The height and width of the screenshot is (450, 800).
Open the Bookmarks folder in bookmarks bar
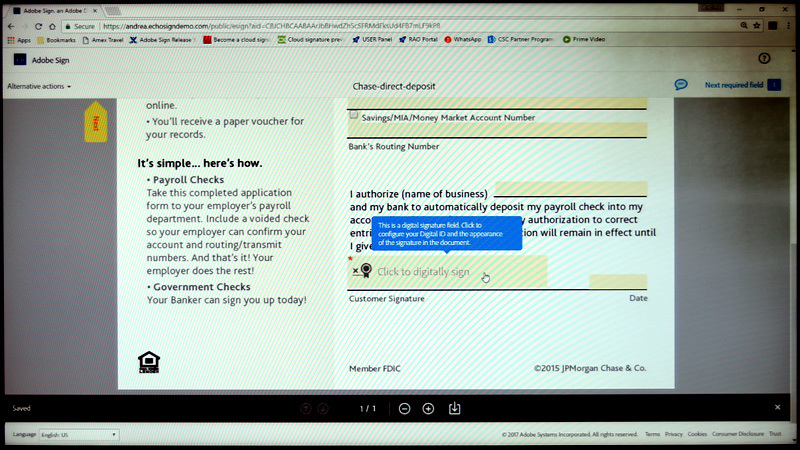coord(56,40)
